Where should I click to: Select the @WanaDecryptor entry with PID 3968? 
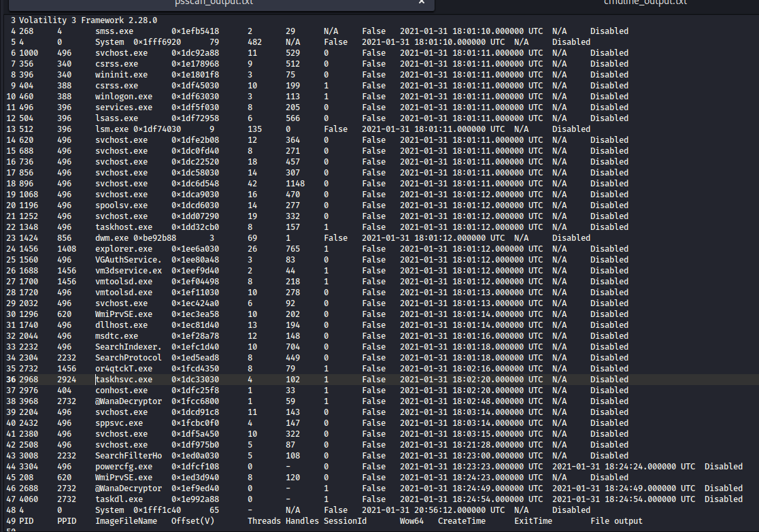[129, 401]
